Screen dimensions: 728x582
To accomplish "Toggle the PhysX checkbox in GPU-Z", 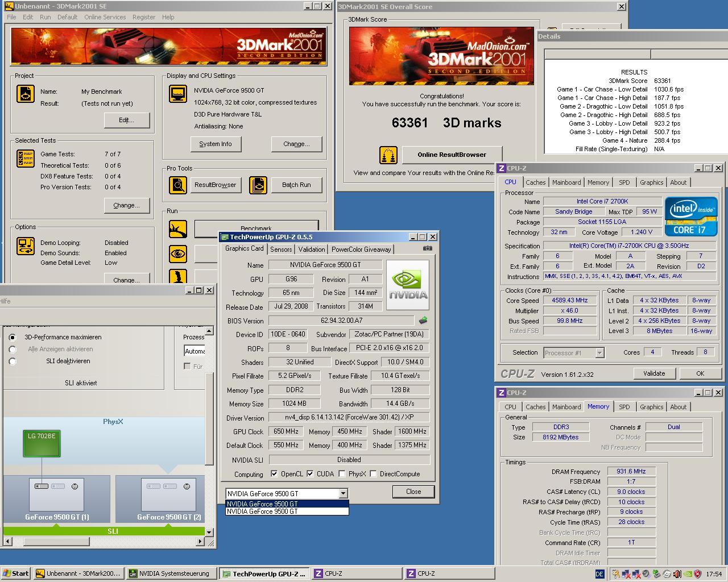I will pyautogui.click(x=342, y=473).
